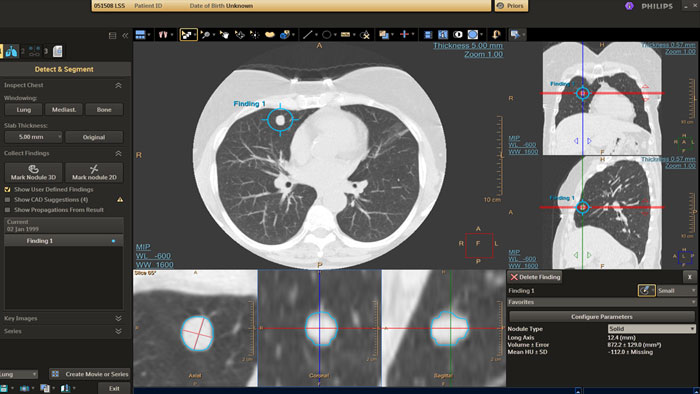Click Configure Parameters button
Image resolution: width=700 pixels, height=394 pixels.
coord(601,316)
